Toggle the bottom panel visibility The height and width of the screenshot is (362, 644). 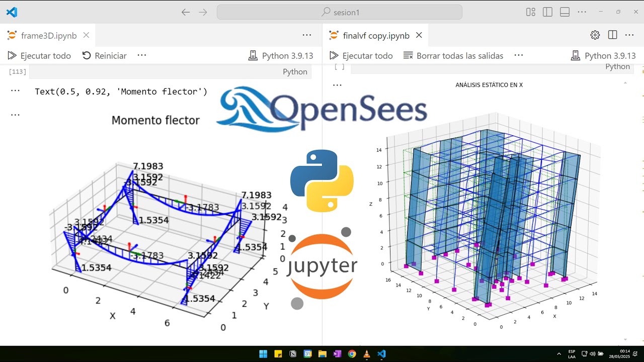pos(565,12)
